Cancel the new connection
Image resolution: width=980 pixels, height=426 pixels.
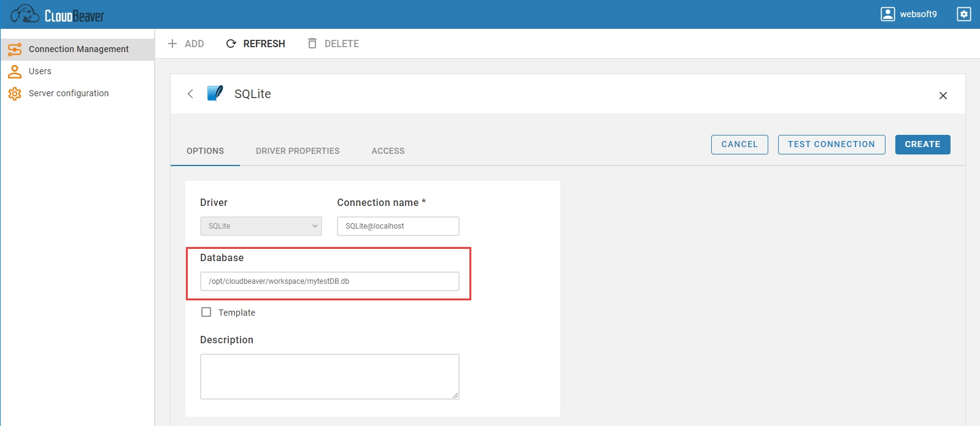739,145
